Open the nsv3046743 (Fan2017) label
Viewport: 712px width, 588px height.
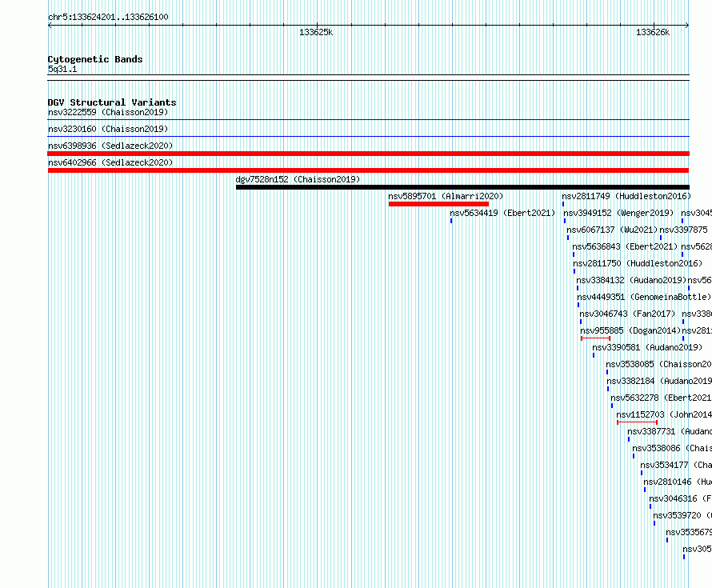click(x=627, y=314)
